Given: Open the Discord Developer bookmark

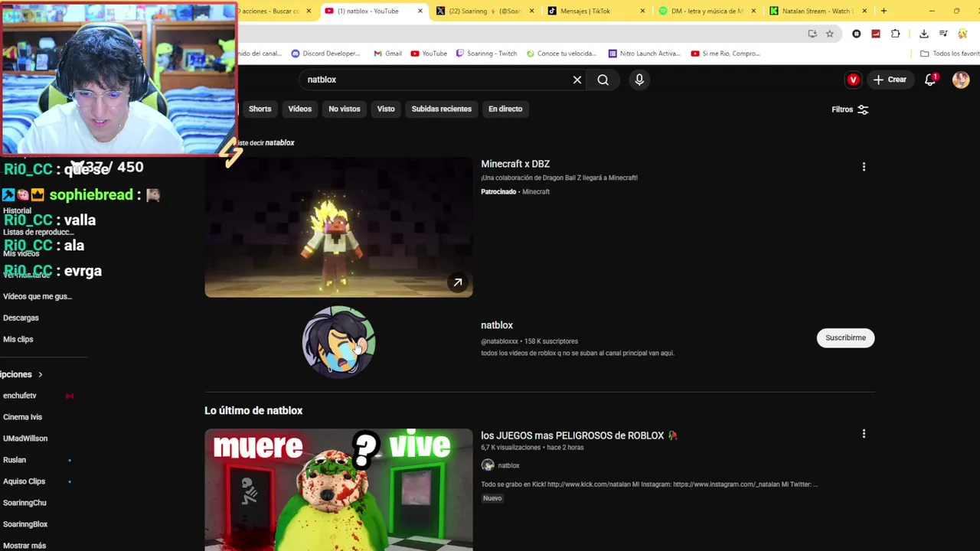Looking at the screenshot, I should pyautogui.click(x=325, y=54).
